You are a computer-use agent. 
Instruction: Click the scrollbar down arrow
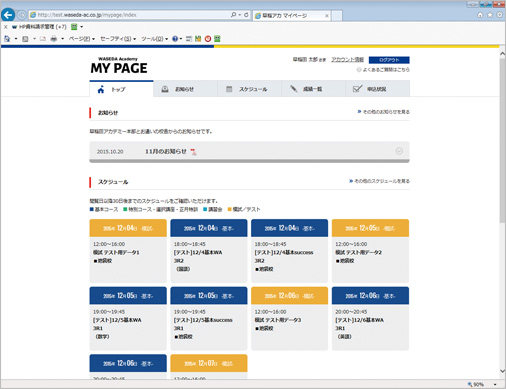(x=502, y=371)
